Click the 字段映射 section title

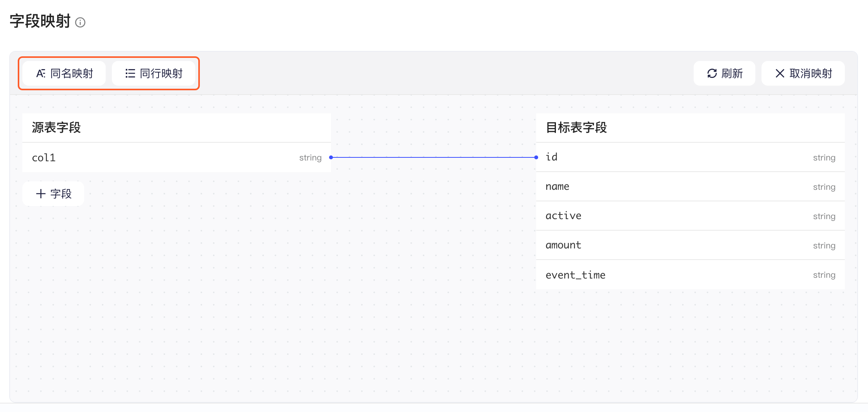click(40, 21)
